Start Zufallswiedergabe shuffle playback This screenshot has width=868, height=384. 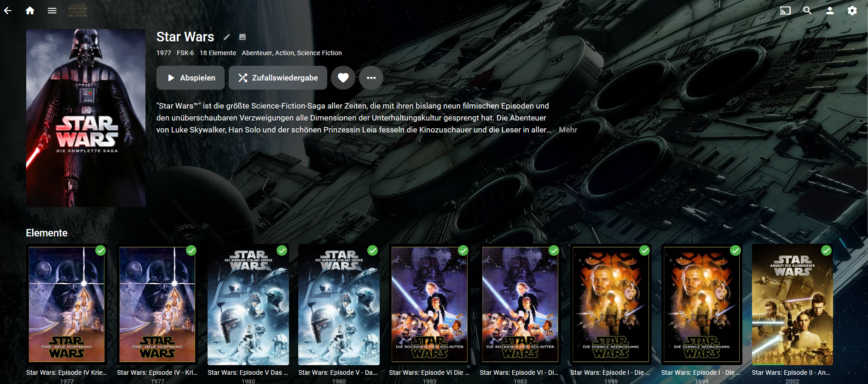[x=278, y=78]
